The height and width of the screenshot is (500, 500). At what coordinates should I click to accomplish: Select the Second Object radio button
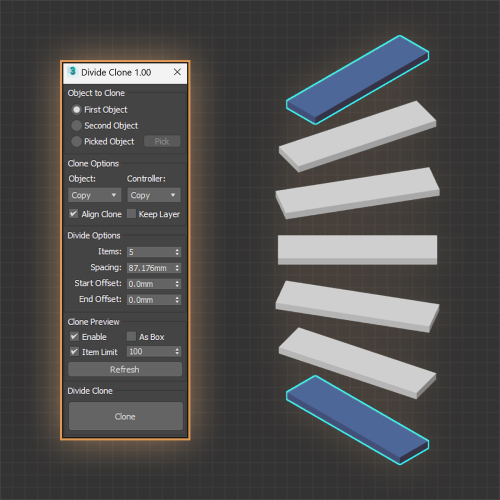pyautogui.click(x=76, y=125)
